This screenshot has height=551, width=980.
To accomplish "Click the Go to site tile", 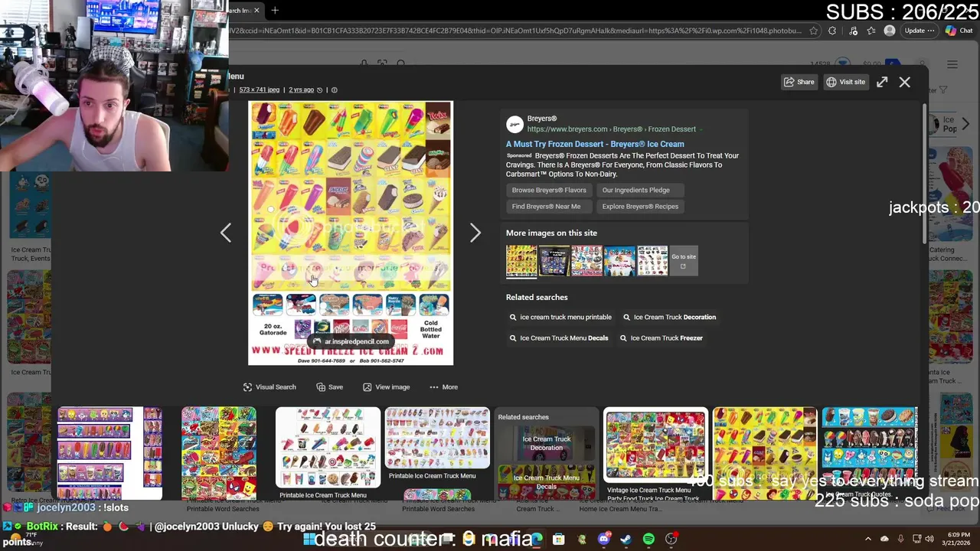I will pos(684,261).
